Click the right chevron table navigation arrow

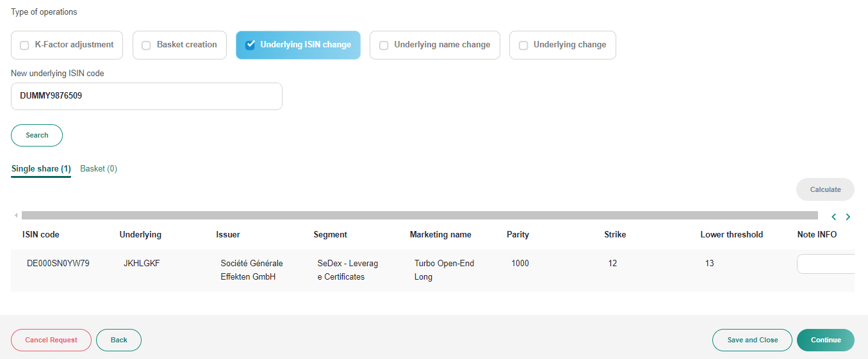click(848, 217)
